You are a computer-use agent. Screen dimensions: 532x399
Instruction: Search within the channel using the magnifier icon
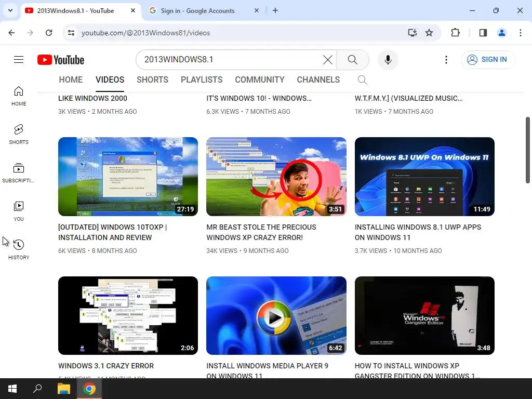362,79
